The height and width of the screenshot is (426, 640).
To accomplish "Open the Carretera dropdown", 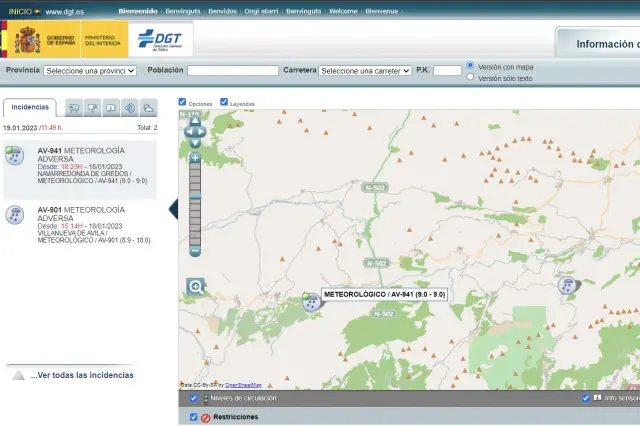I will click(x=365, y=71).
